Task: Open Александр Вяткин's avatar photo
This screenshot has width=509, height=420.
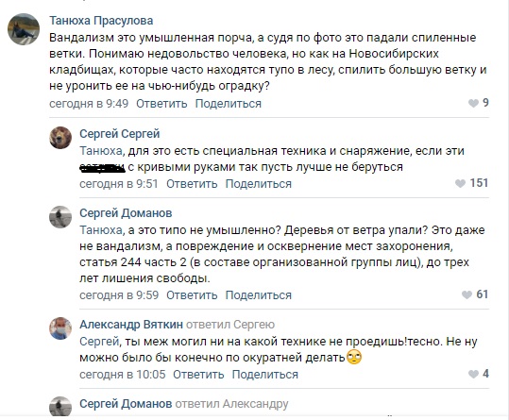Action: 60,328
